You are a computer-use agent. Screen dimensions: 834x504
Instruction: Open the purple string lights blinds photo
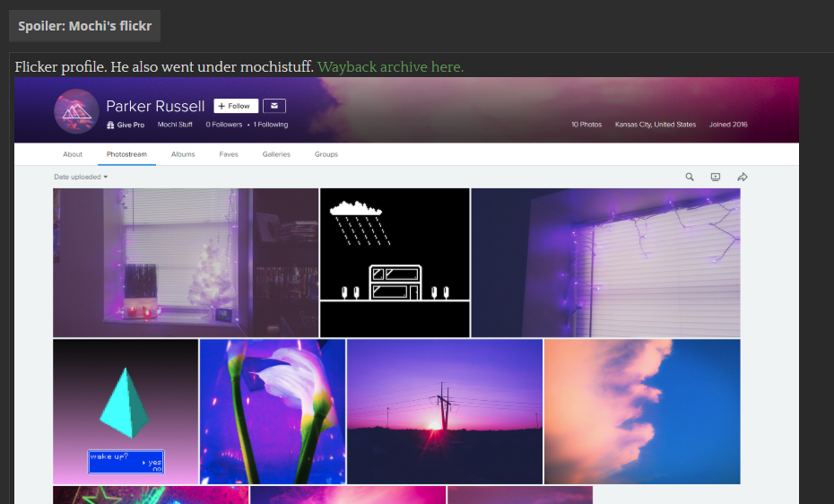[605, 263]
